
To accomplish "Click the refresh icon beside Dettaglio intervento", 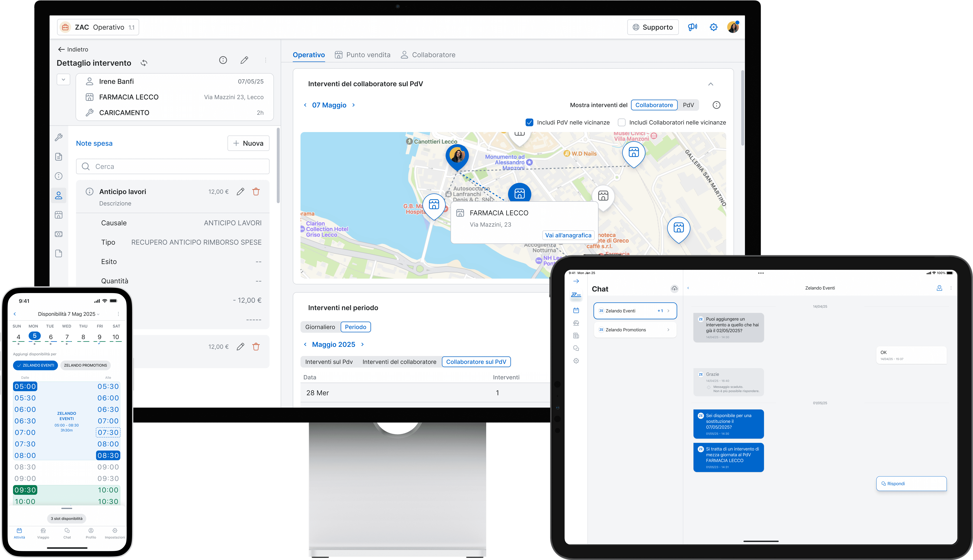I will point(144,63).
